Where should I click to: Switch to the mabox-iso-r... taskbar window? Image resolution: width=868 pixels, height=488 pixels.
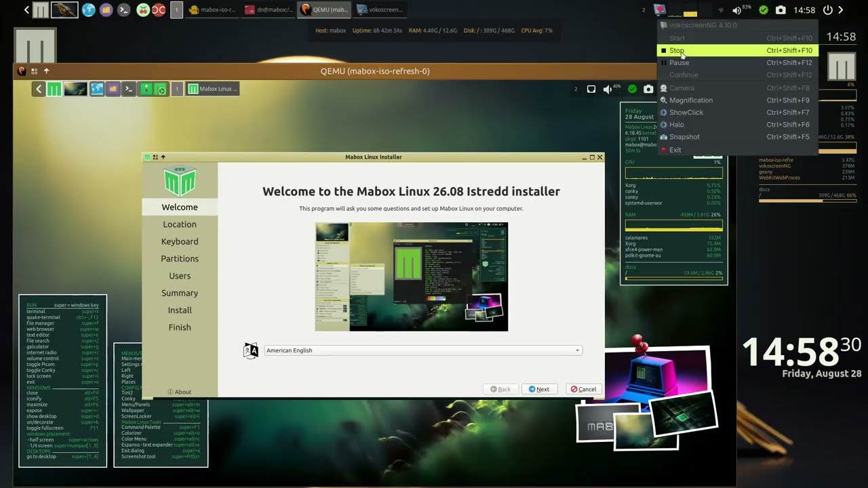212,10
